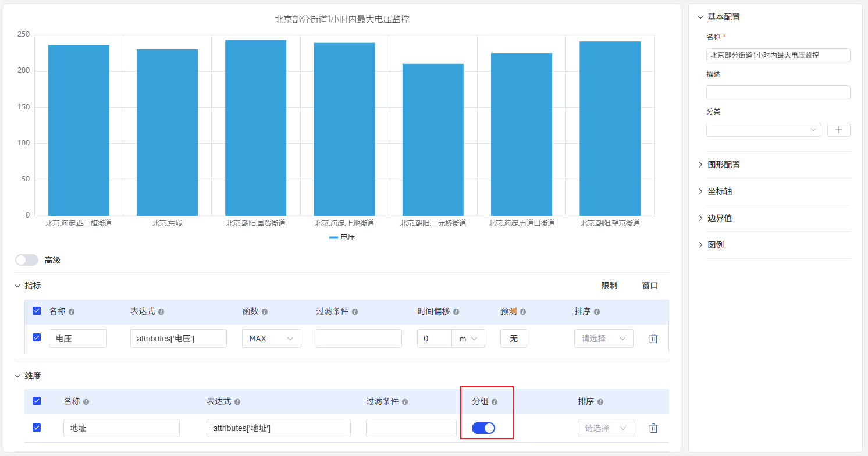Open the 排序 dropdown in 电压 row

tap(604, 339)
